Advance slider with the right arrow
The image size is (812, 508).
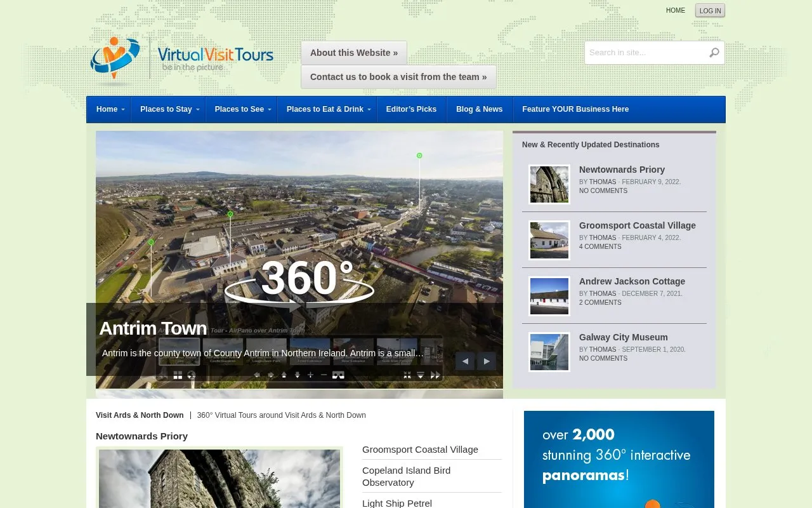[x=487, y=361]
